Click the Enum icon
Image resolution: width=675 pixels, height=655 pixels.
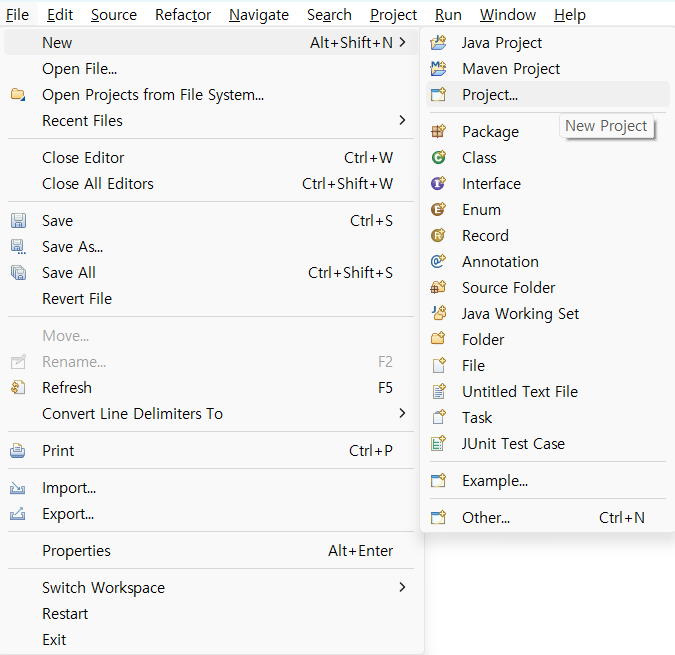click(x=438, y=210)
